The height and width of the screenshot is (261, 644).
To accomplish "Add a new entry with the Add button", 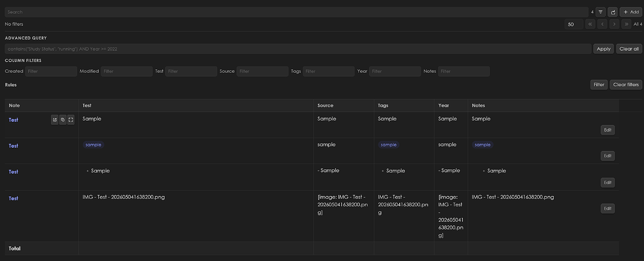I will (631, 13).
